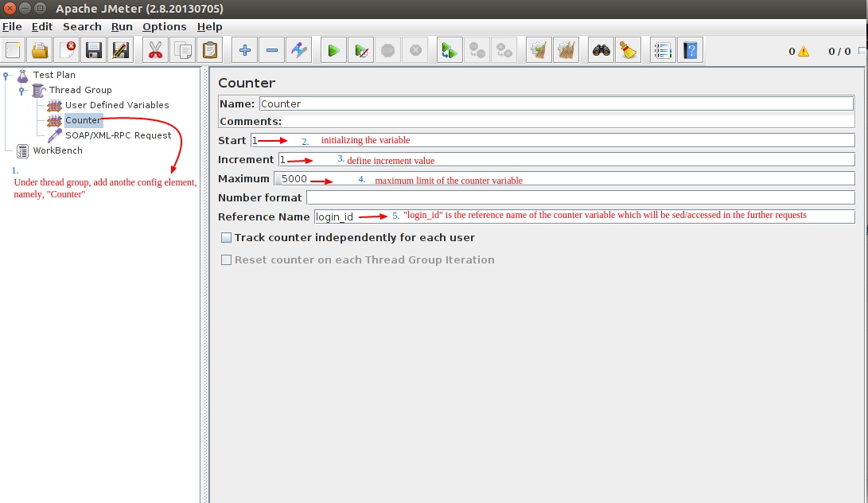Select the Counter tree element
Viewport: 868px width, 503px height.
pyautogui.click(x=83, y=120)
